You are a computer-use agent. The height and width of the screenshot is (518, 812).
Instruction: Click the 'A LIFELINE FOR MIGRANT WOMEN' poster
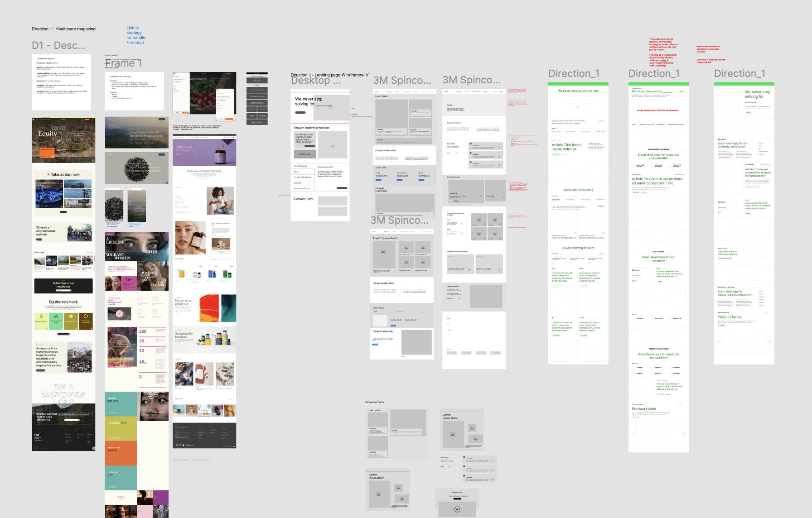[x=137, y=247]
